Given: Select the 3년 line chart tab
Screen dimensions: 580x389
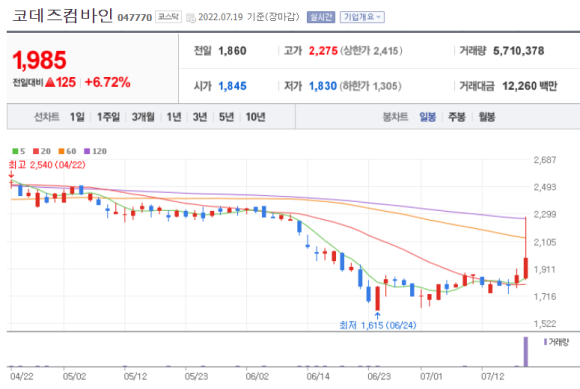Looking at the screenshot, I should tap(200, 117).
